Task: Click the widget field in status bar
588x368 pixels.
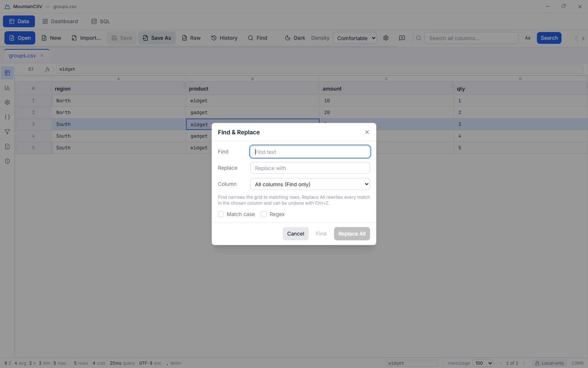Action: pyautogui.click(x=412, y=363)
